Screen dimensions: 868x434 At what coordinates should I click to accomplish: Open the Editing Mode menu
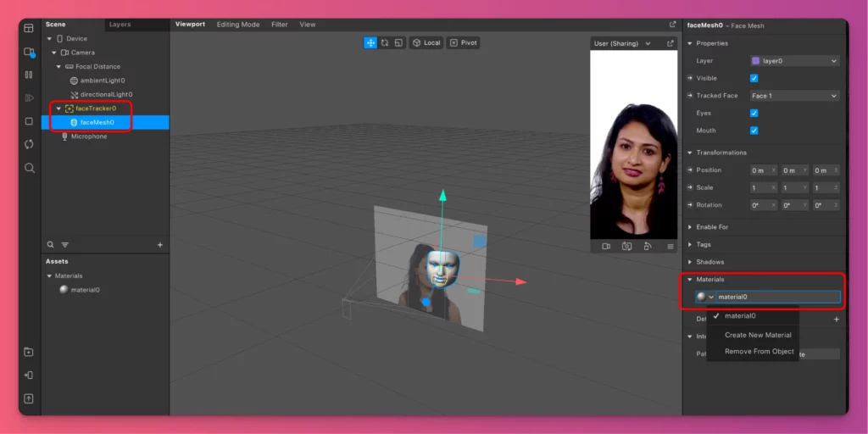[x=238, y=25]
